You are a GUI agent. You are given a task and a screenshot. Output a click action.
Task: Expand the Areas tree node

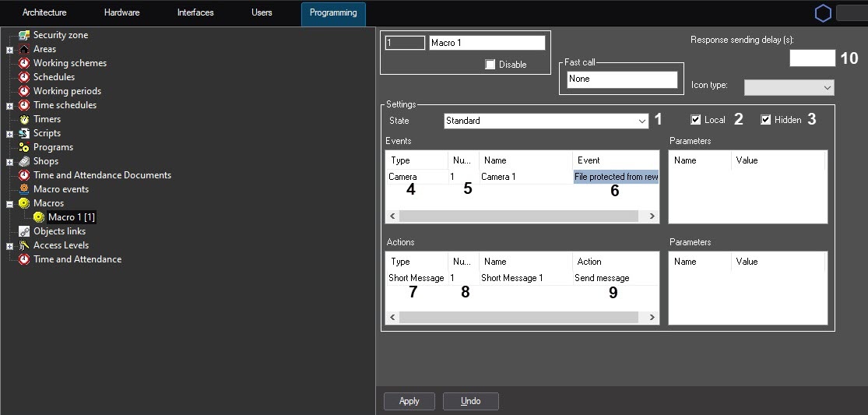tap(9, 49)
